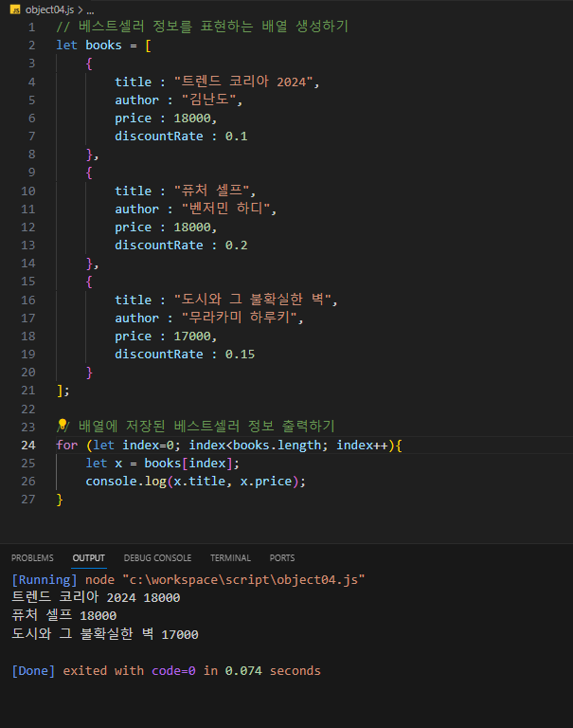
Task: Click 'console.log' on line 26
Action: [126, 482]
